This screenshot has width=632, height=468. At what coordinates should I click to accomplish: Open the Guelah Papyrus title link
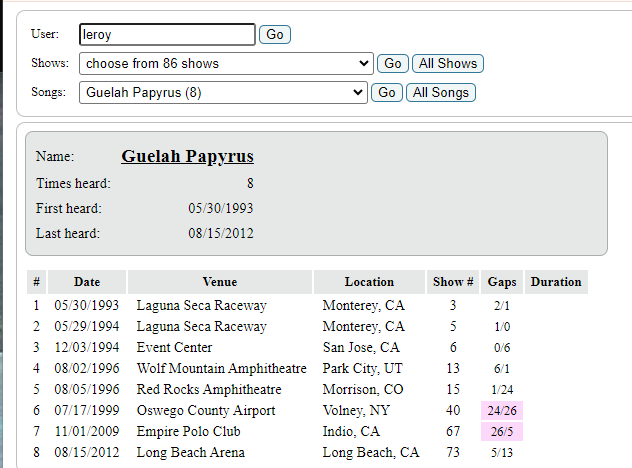[x=187, y=156]
